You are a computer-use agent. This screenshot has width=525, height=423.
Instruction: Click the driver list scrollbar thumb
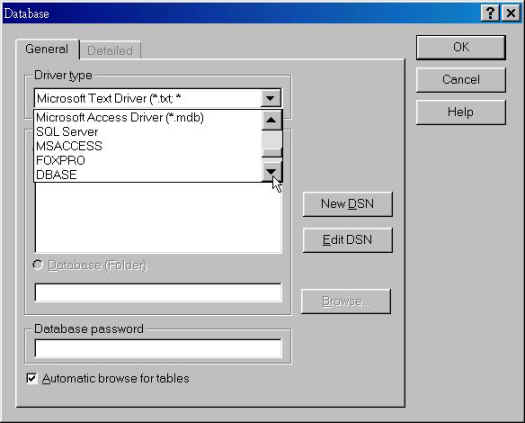tap(272, 144)
